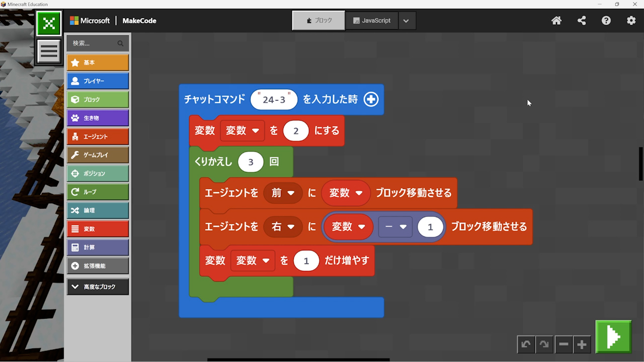
Task: Click the Undo arrow icon
Action: point(526,344)
